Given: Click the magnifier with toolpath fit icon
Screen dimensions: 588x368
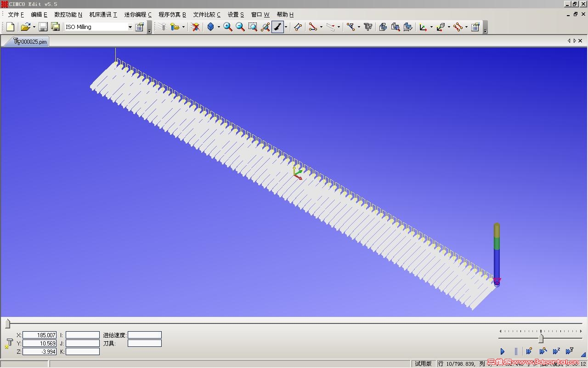Looking at the screenshot, I should [265, 27].
